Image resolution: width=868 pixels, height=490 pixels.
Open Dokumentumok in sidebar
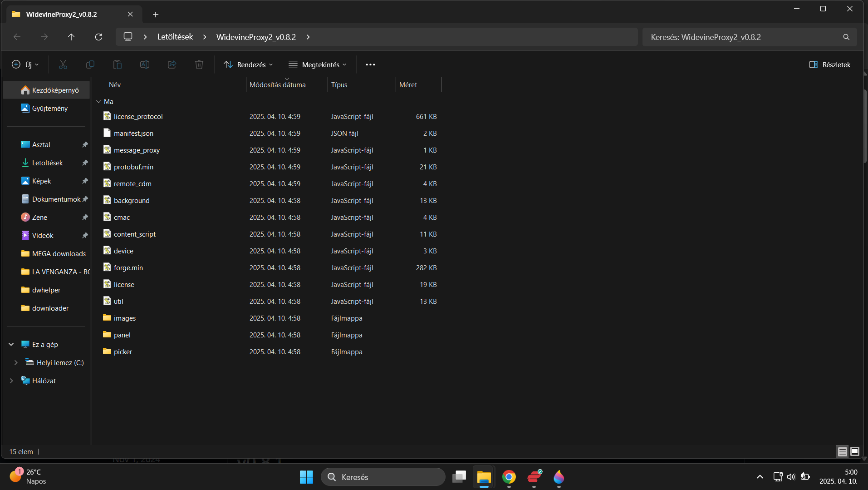[46, 199]
